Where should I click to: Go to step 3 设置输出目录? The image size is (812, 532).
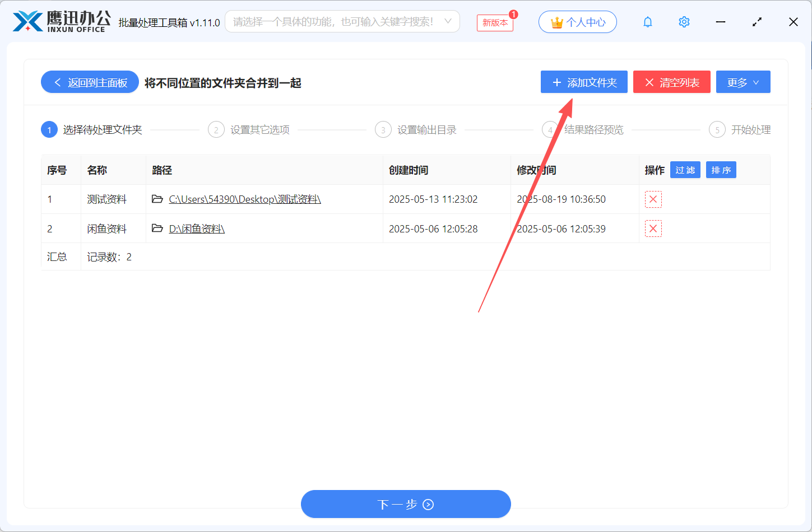[x=416, y=130]
